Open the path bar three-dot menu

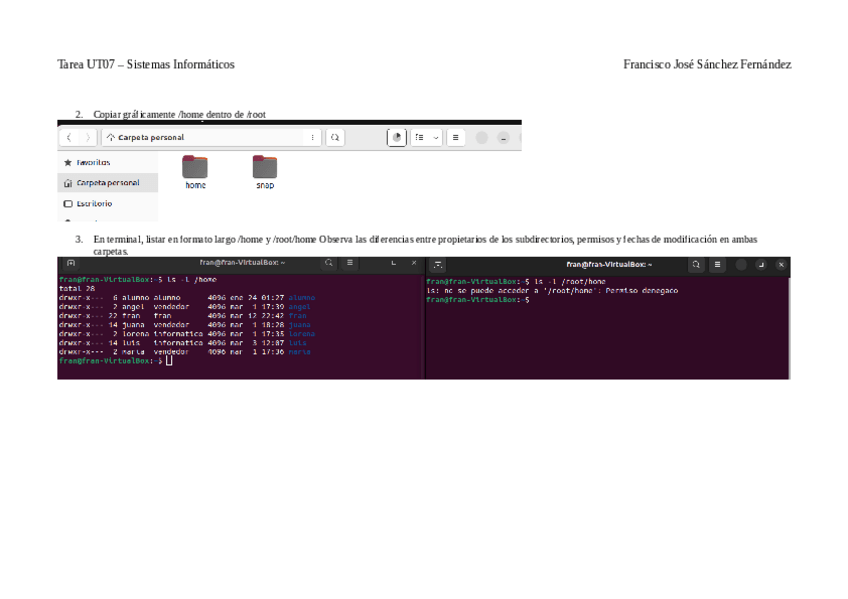(x=313, y=138)
